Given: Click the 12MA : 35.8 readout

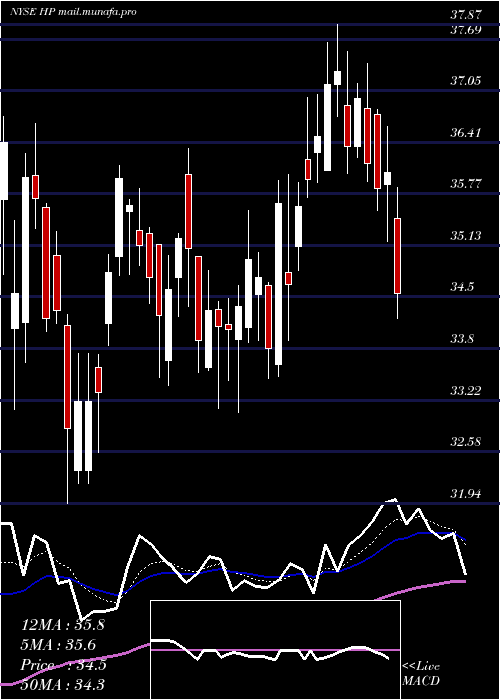Looking at the screenshot, I should click(x=63, y=625).
